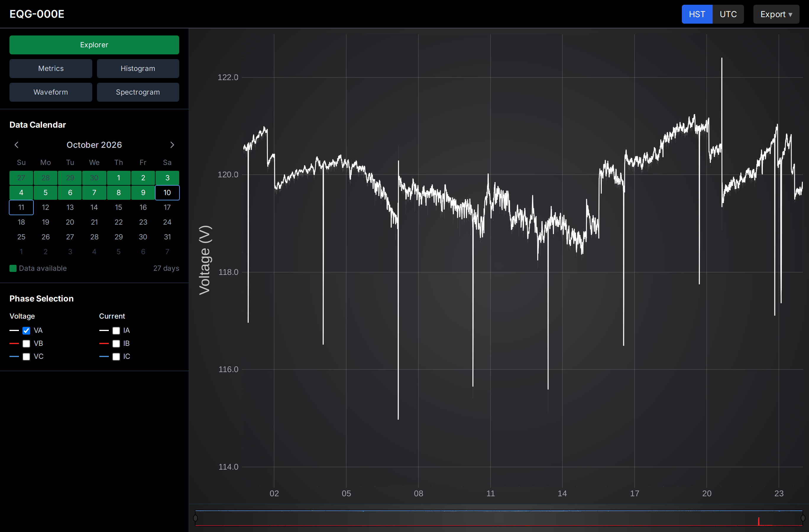This screenshot has width=809, height=532.
Task: Select October 11 in calendar
Action: pos(21,207)
